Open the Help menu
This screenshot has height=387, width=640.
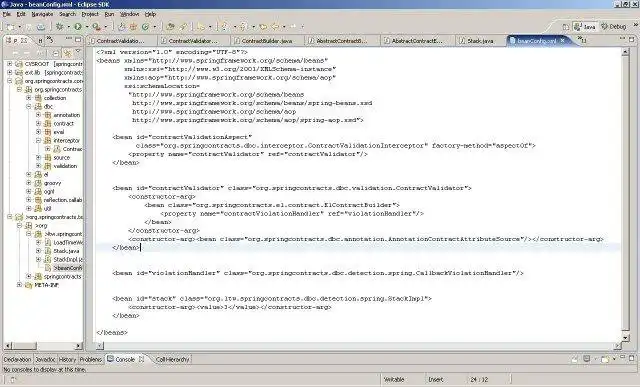[x=150, y=14]
